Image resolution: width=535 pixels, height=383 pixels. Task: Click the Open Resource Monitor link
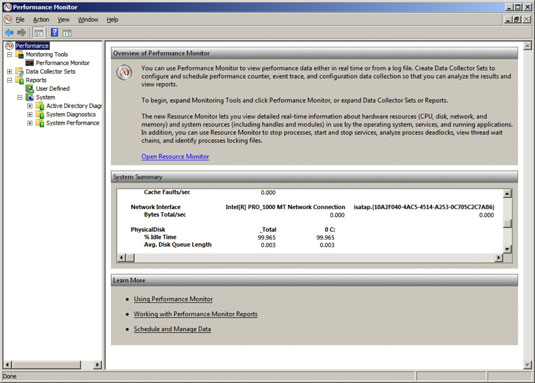point(175,157)
